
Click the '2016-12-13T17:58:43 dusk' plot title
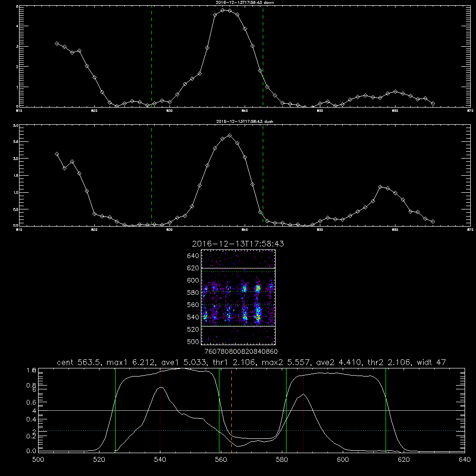pyautogui.click(x=245, y=121)
